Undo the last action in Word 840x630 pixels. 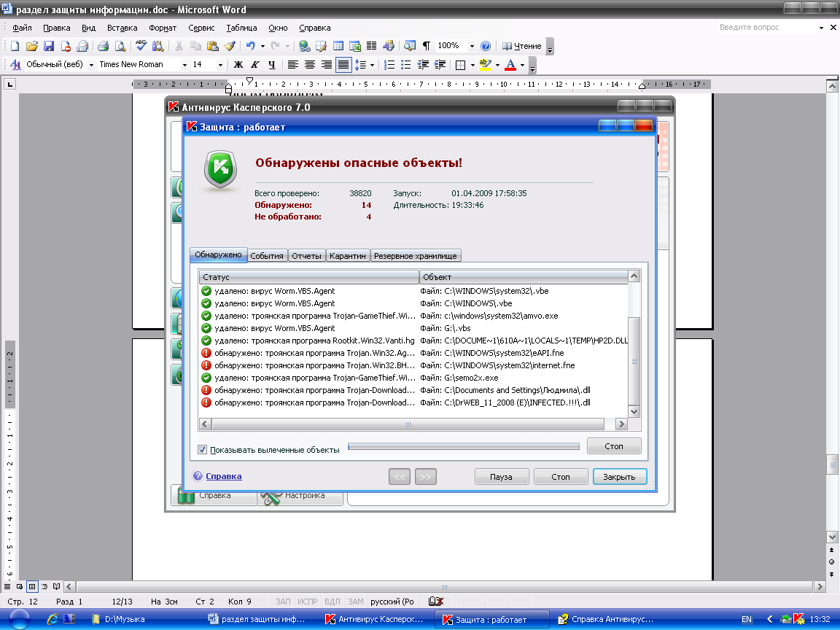(250, 46)
